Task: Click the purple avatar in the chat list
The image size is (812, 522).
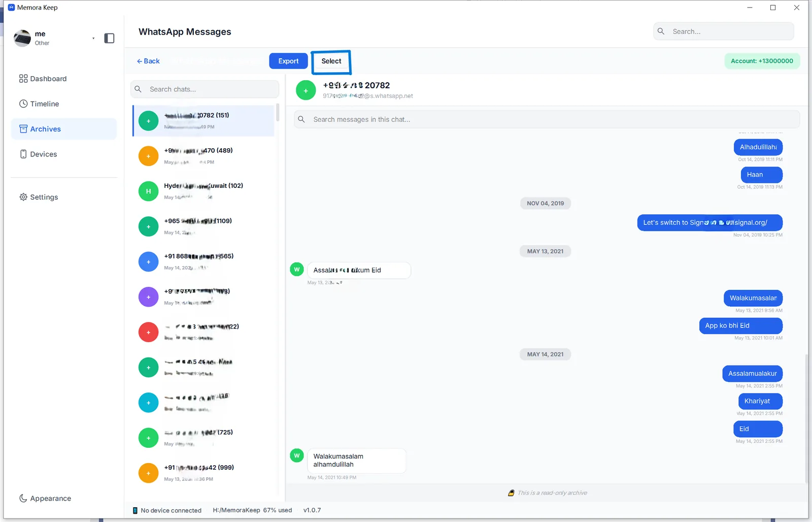Action: 149,297
